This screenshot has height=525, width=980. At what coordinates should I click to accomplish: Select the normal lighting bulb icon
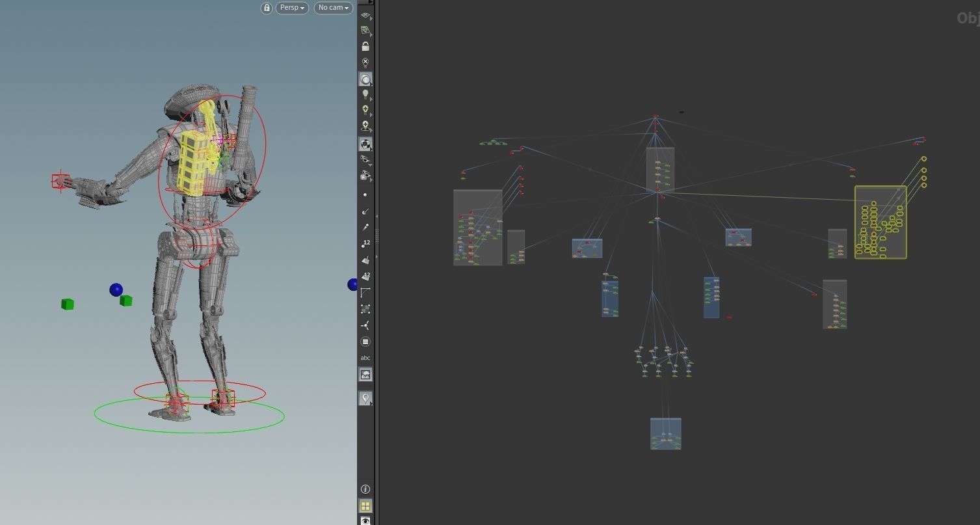coord(365,95)
